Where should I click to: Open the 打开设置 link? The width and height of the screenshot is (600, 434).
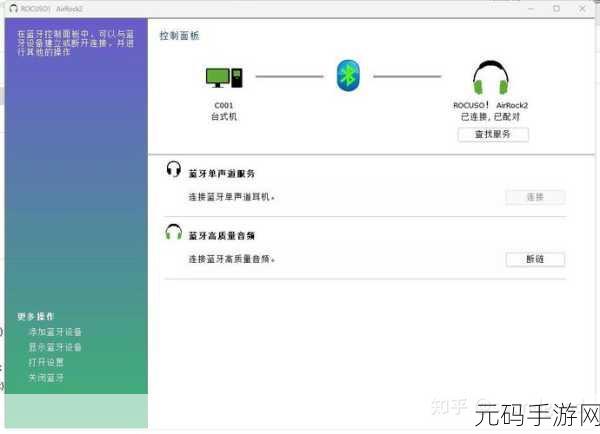[x=46, y=362]
